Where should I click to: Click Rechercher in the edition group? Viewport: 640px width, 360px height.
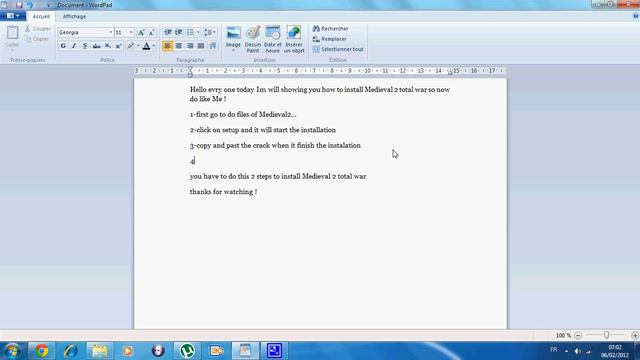(331, 29)
